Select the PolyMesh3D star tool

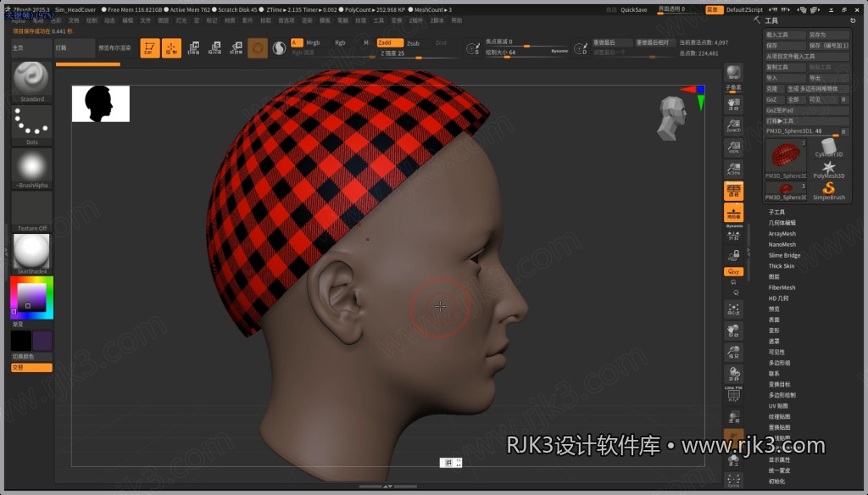pos(829,170)
